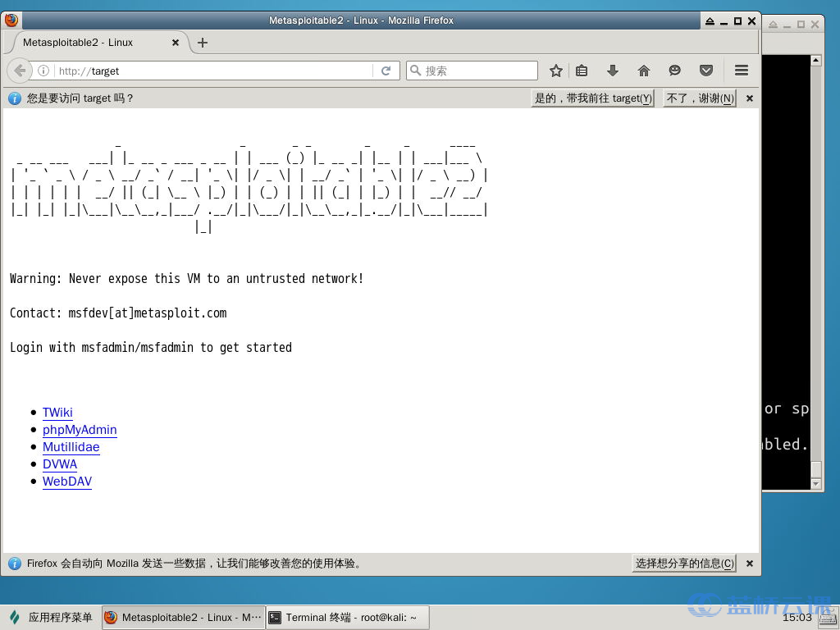
Task: Click the search magnifier icon
Action: [x=415, y=71]
